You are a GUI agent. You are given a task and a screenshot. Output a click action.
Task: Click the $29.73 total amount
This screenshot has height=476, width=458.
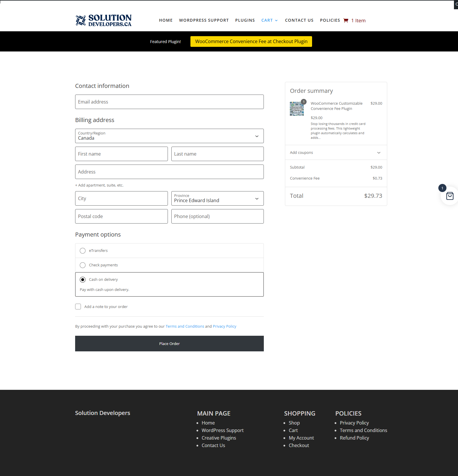[x=373, y=196]
